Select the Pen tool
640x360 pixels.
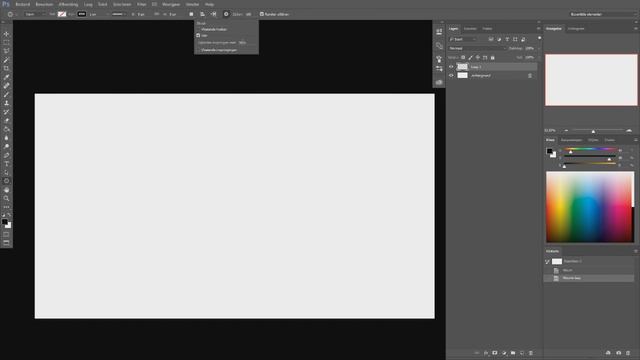(x=6, y=155)
